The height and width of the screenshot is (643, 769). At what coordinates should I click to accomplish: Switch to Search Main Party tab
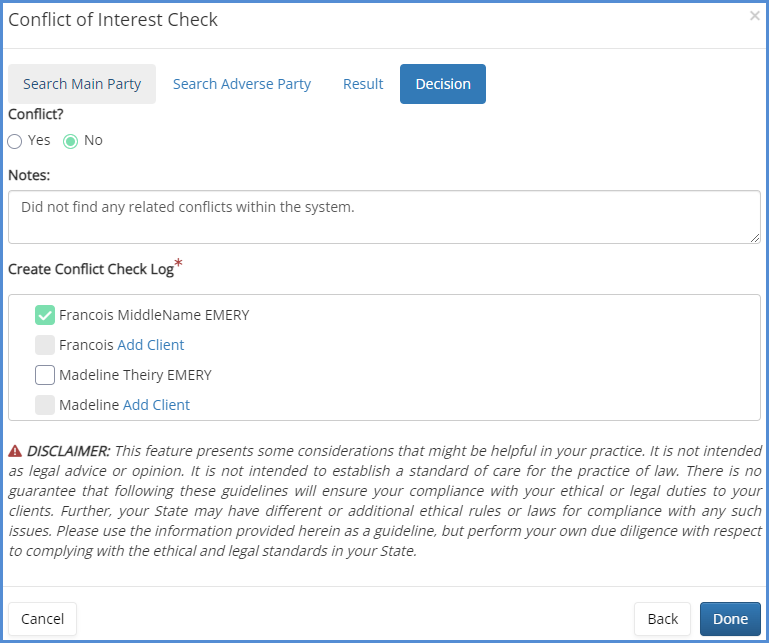82,84
